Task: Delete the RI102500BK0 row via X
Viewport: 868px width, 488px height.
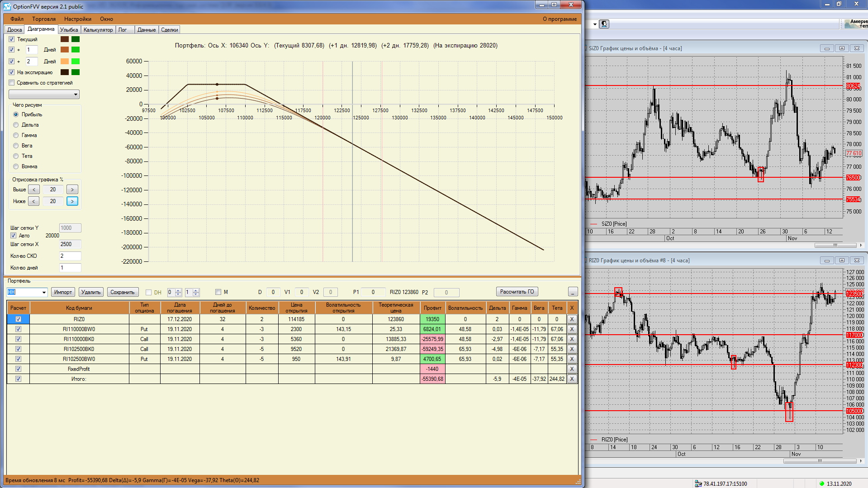Action: [572, 349]
